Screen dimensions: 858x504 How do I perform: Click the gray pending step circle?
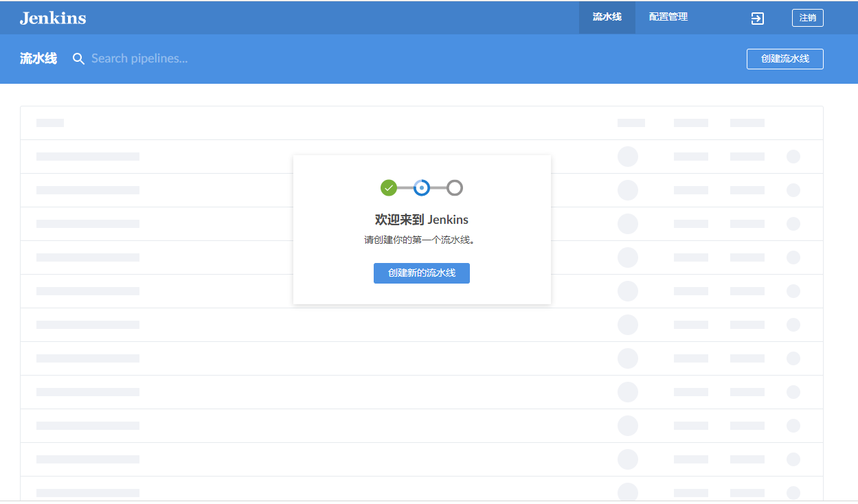(455, 187)
